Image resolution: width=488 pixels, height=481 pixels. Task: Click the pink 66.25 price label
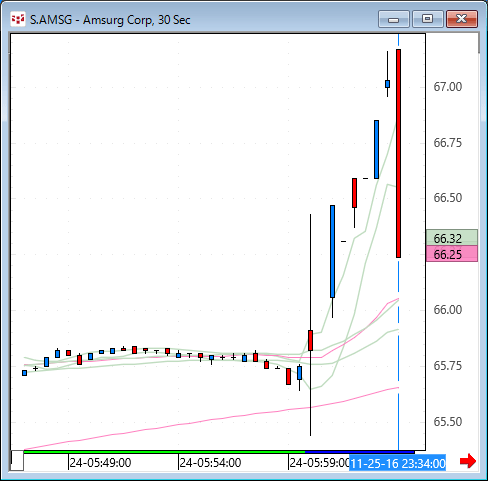(452, 254)
